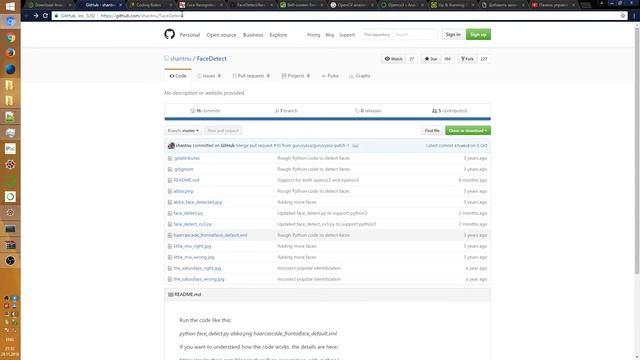Launch Firefox from the taskbar
640x360 pixels.
tap(10, 53)
